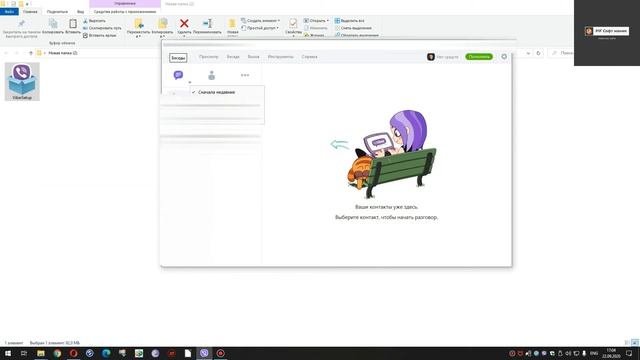
Task: Open Microsoft Edge on the taskbar
Action: click(x=106, y=353)
